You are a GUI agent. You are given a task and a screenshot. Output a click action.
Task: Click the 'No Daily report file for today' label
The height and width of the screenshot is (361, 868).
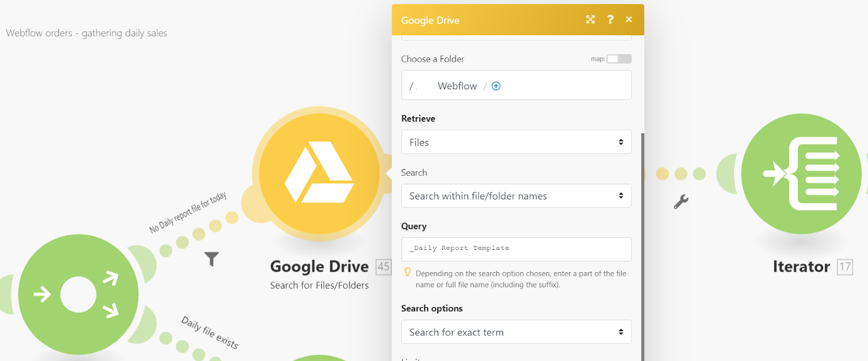(x=188, y=212)
